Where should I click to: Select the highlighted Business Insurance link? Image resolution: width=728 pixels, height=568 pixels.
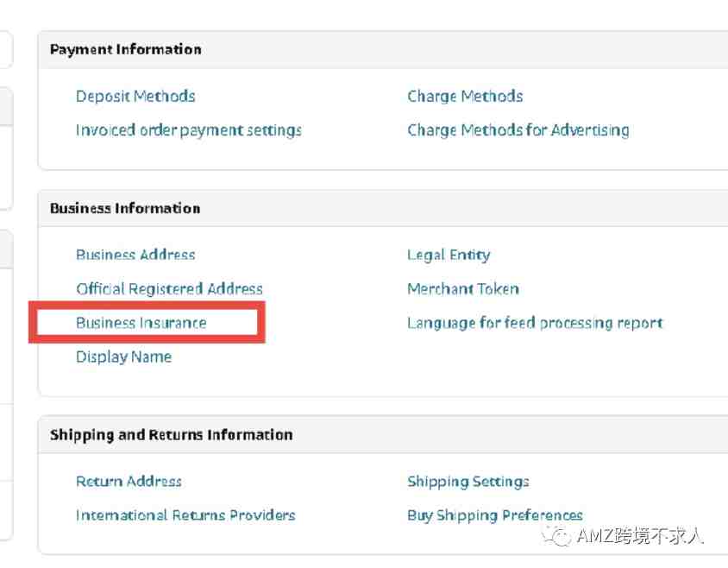click(141, 323)
